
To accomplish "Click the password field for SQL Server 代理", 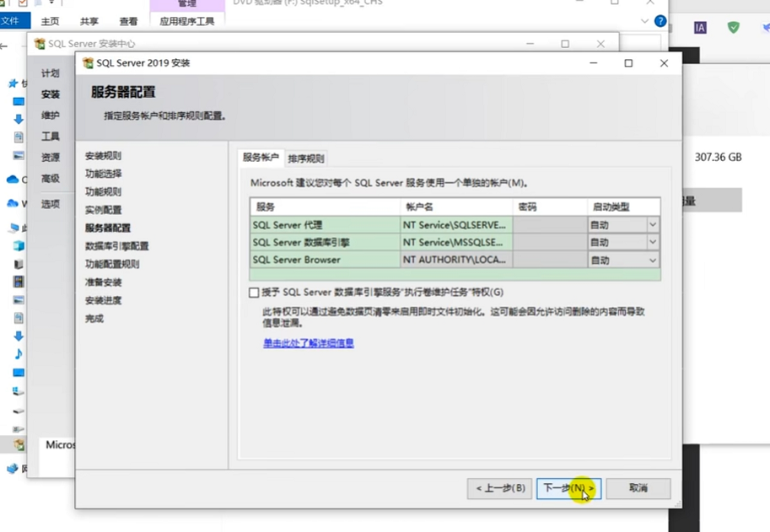I will pyautogui.click(x=550, y=225).
